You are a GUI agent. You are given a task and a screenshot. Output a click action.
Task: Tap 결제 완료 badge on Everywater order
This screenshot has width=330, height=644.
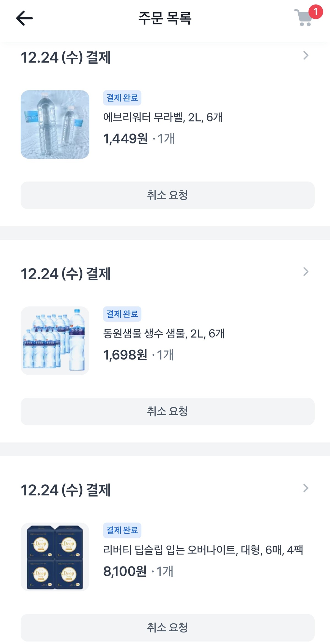coord(122,98)
